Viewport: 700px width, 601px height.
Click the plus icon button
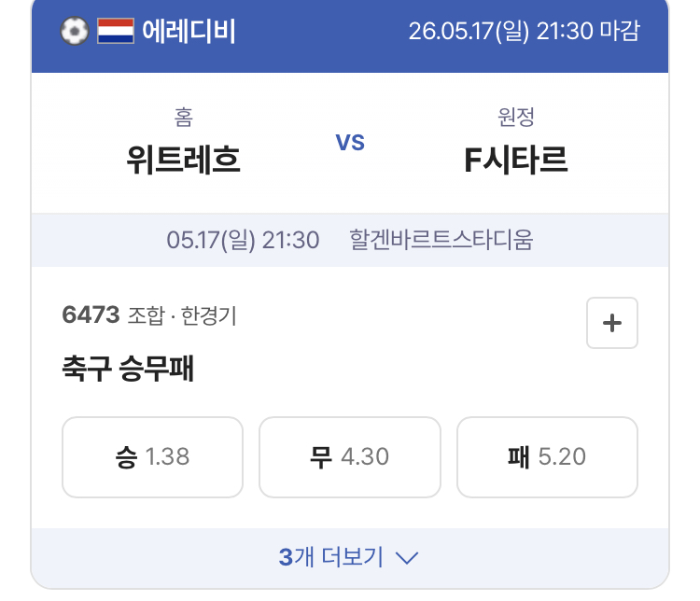tap(611, 323)
